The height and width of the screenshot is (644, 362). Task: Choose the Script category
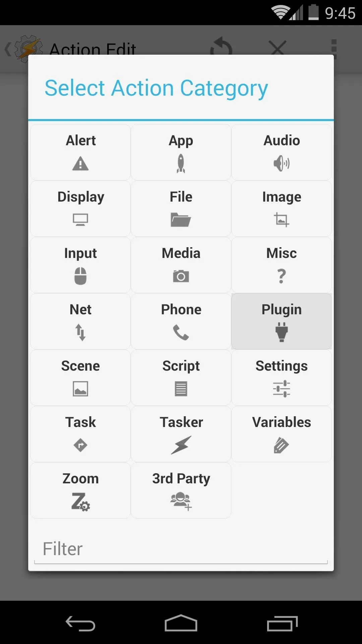click(181, 378)
